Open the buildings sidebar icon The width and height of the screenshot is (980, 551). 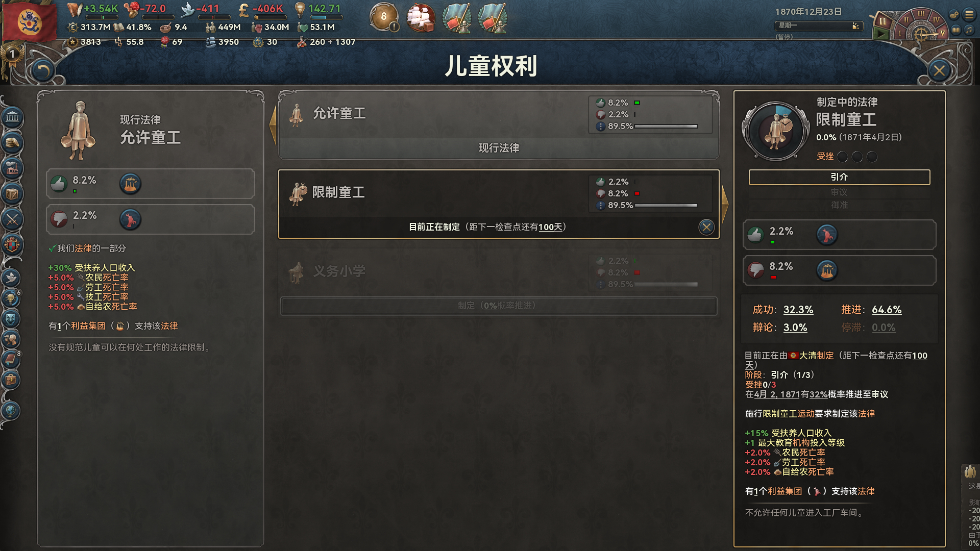tap(12, 168)
